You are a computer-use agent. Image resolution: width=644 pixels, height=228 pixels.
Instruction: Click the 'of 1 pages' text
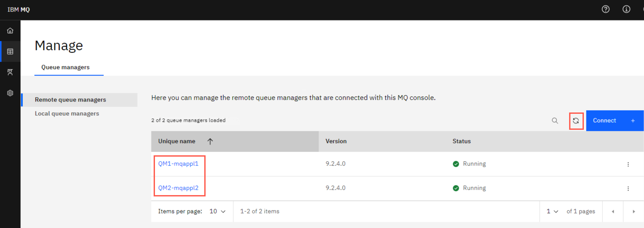click(581, 212)
